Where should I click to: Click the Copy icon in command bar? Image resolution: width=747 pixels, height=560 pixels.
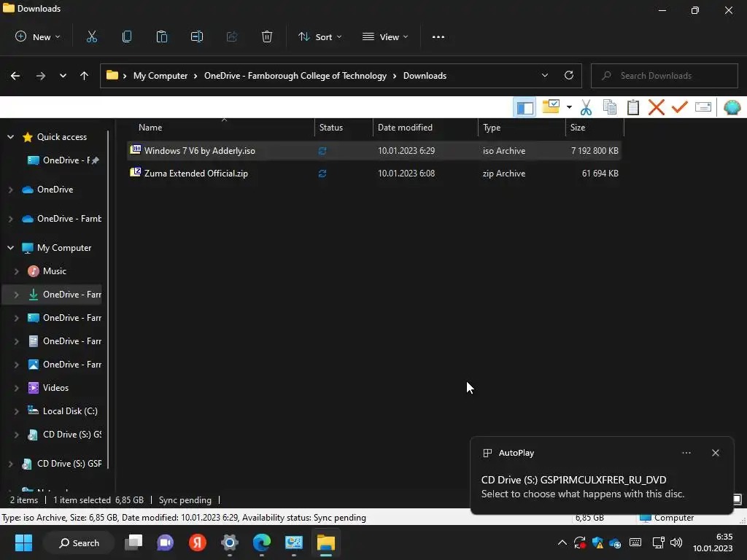[127, 36]
